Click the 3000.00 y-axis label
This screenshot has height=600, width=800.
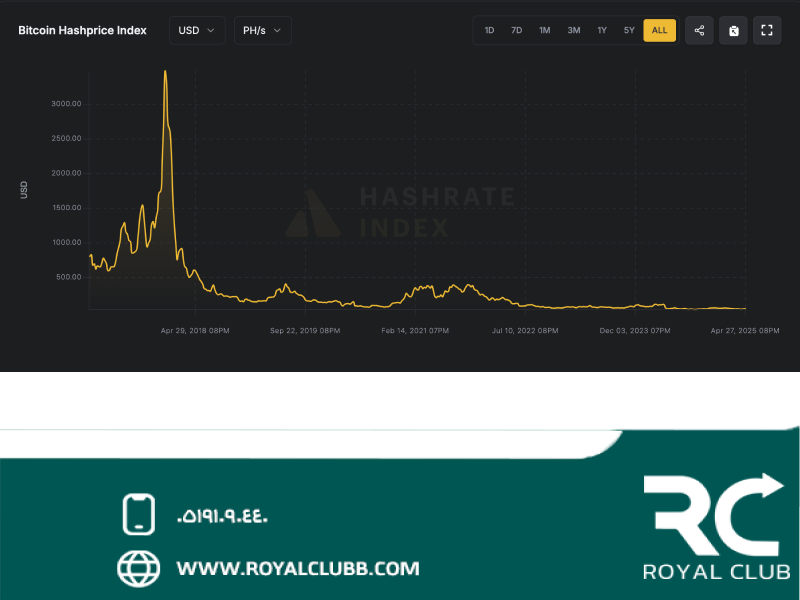point(66,104)
